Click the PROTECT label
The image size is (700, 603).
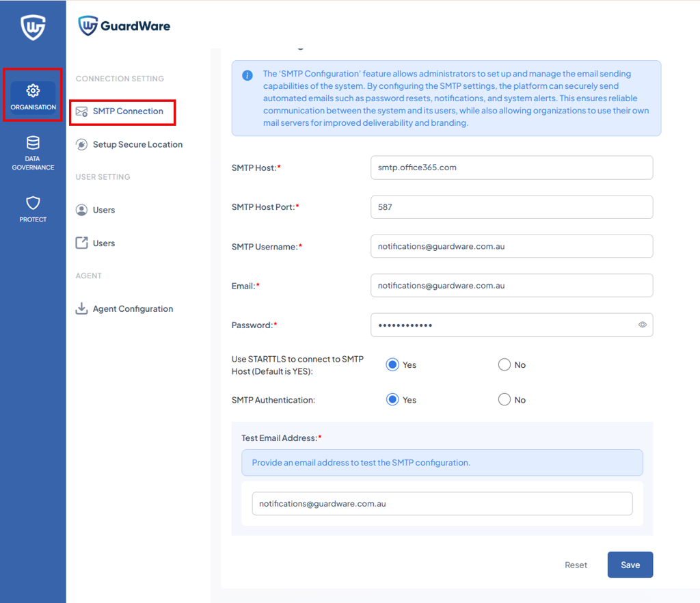click(x=33, y=219)
